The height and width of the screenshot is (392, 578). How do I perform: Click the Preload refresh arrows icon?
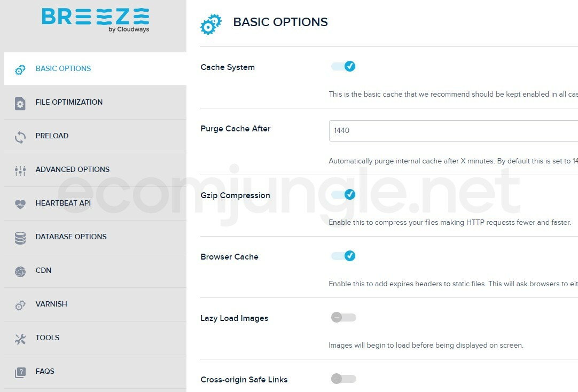pyautogui.click(x=20, y=137)
